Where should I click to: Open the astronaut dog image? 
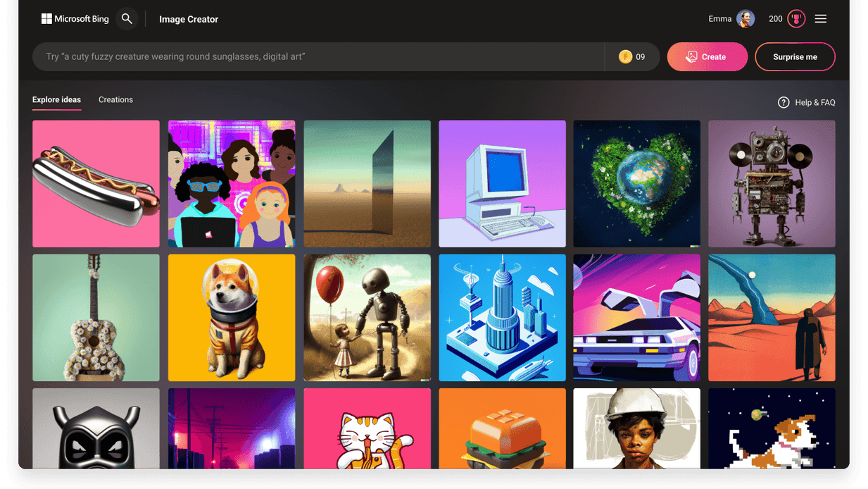coord(232,317)
